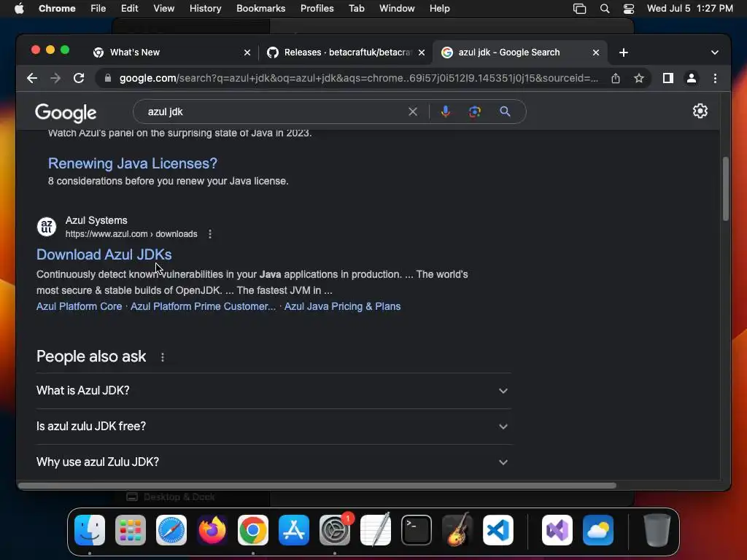Bookmark this page with the star icon

click(x=639, y=78)
